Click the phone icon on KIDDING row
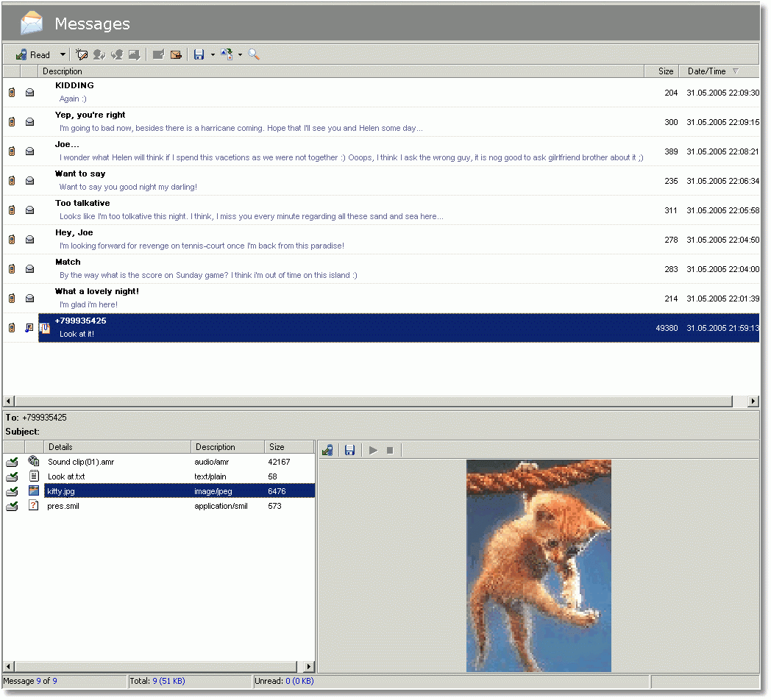 coord(12,93)
